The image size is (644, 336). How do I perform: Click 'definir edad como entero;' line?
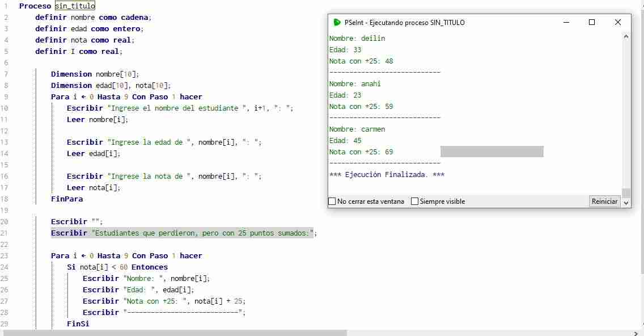click(x=89, y=29)
